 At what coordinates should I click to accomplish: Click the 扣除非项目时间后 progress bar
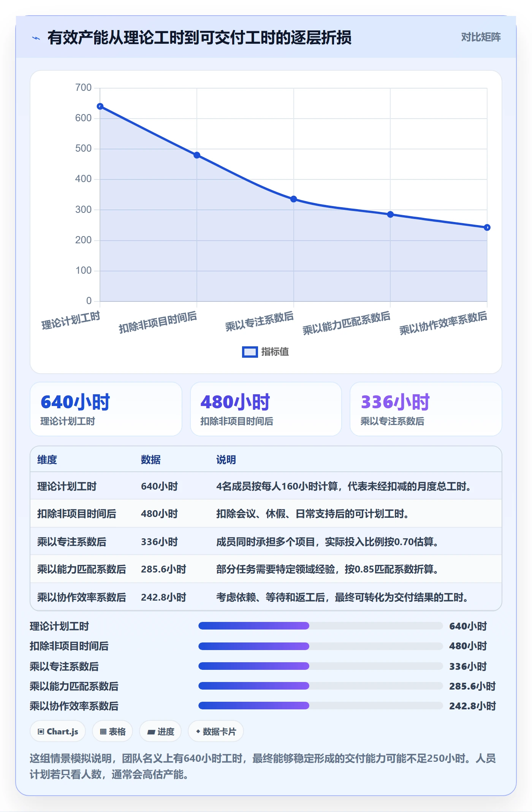(320, 646)
